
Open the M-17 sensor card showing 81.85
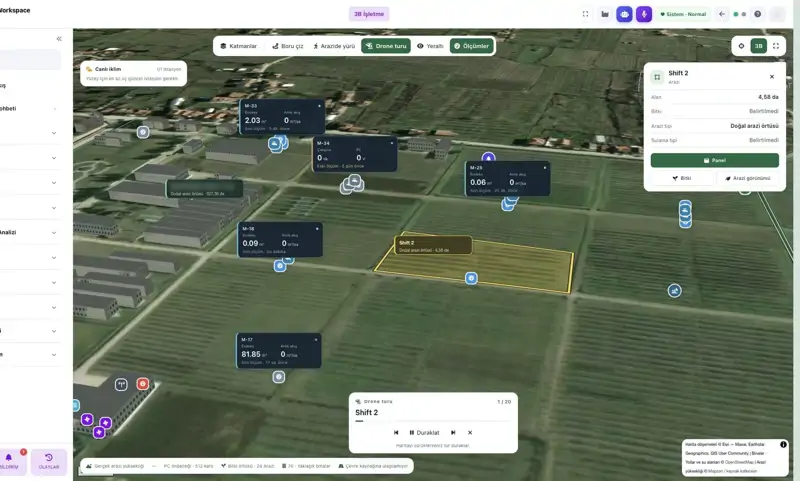(279, 350)
